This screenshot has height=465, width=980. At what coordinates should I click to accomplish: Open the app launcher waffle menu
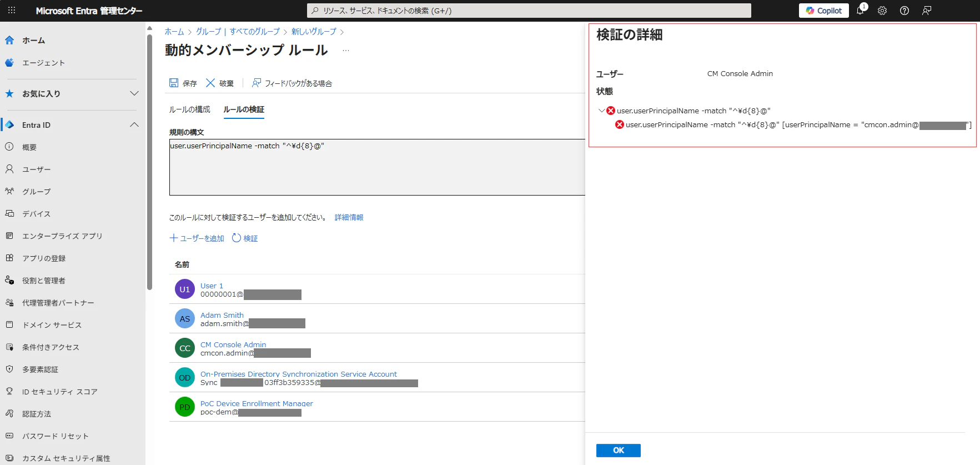12,11
